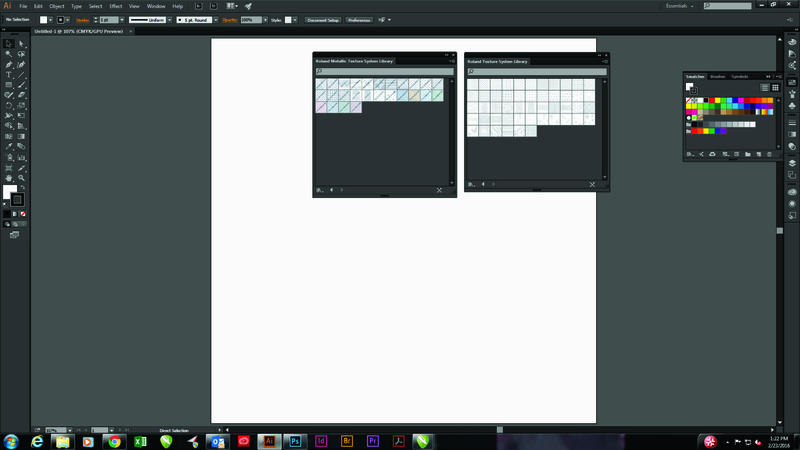Screen dimensions: 800x450
Task: Open the Layers panel from the dock
Action: [x=792, y=163]
